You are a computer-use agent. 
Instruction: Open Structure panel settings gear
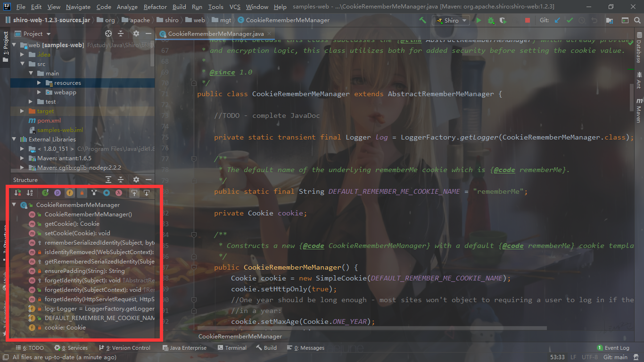pos(136,180)
